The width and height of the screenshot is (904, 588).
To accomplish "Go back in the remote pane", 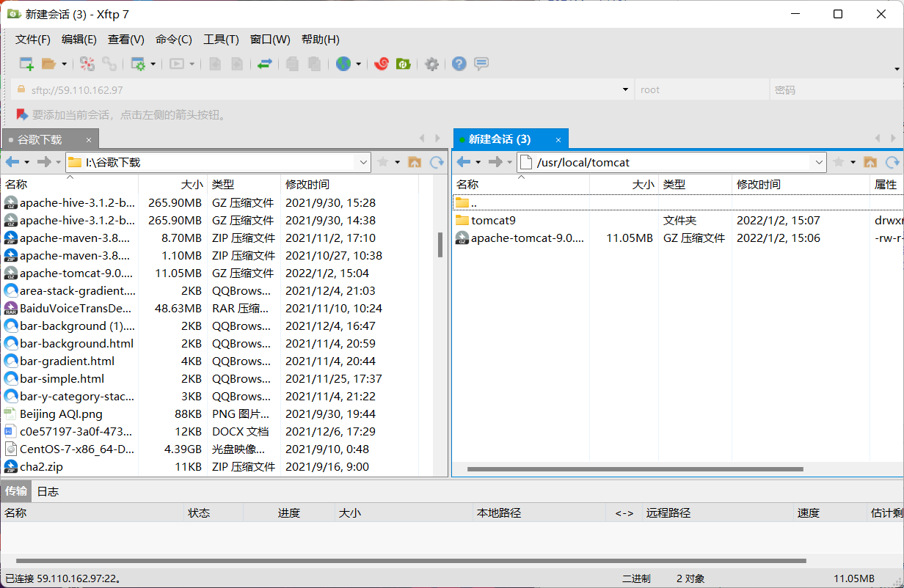I will 464,162.
